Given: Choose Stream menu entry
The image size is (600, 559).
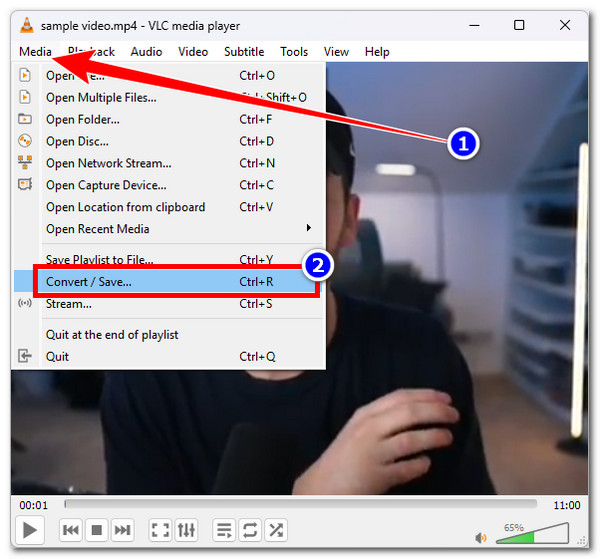Looking at the screenshot, I should coord(169,304).
